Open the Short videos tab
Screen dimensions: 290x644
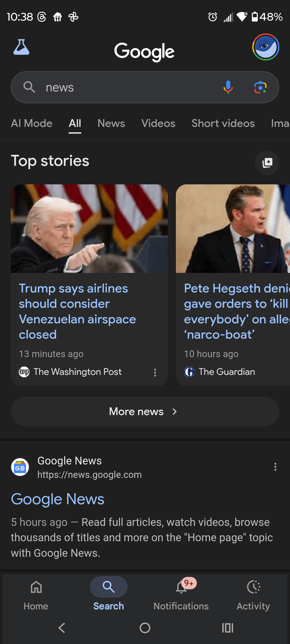(223, 123)
